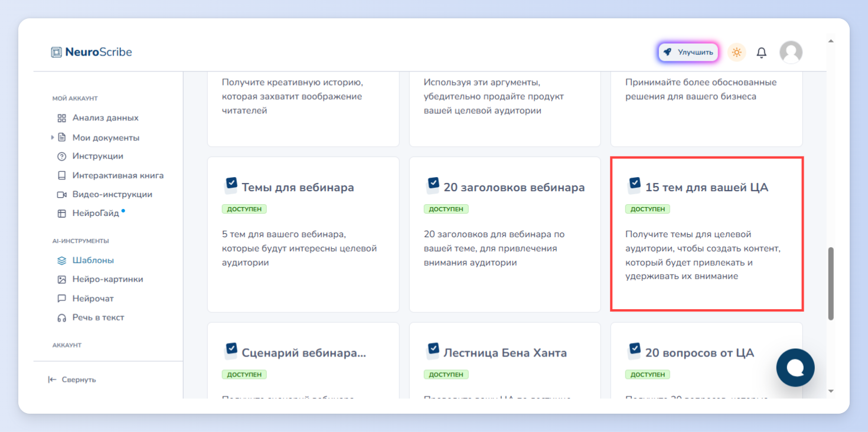
Task: Click ДОСТУПЕН badge on 15 тем для вашей ЦА
Action: click(x=648, y=209)
